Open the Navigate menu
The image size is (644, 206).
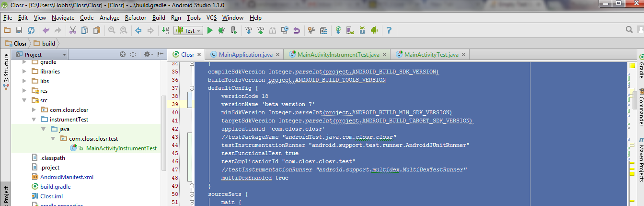pyautogui.click(x=63, y=18)
